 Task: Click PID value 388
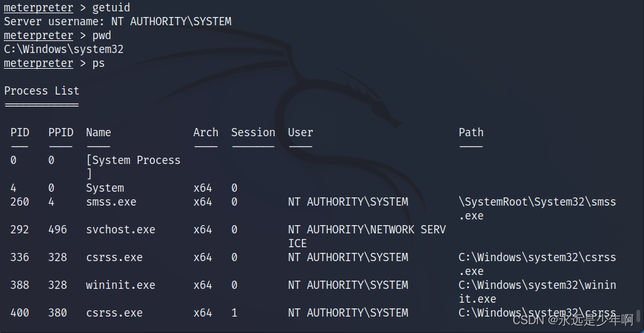click(x=20, y=285)
